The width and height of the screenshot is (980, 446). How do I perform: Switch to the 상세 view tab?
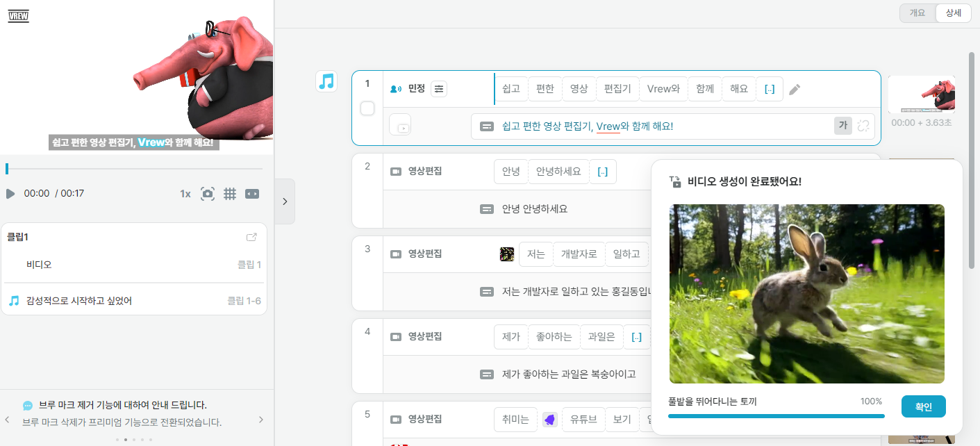point(953,13)
